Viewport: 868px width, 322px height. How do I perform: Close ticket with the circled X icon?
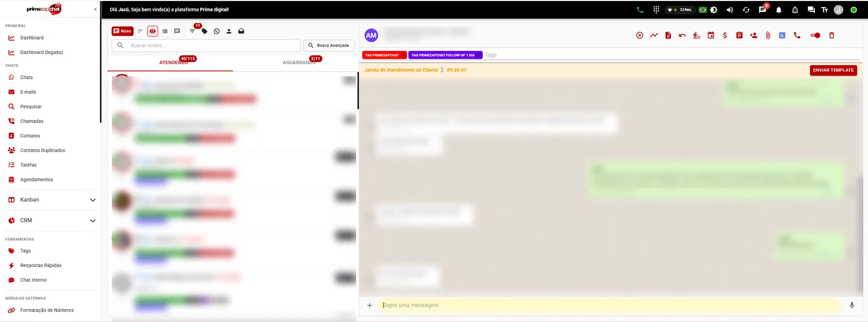pos(640,35)
